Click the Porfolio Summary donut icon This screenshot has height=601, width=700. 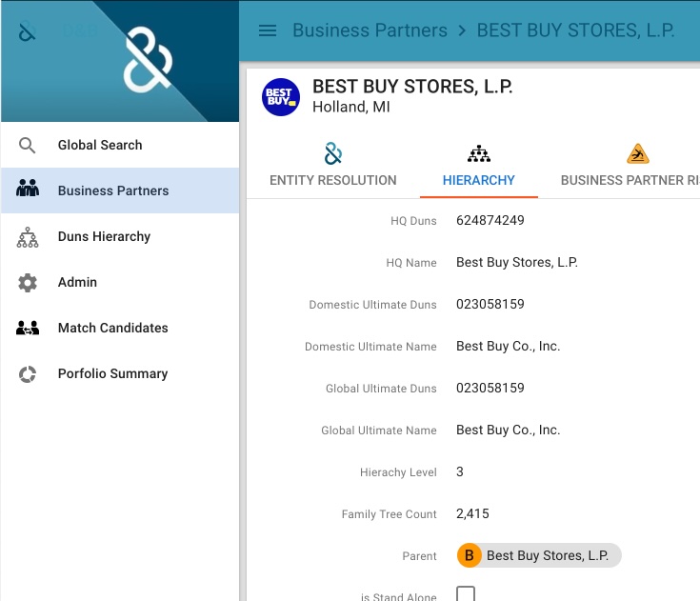28,374
